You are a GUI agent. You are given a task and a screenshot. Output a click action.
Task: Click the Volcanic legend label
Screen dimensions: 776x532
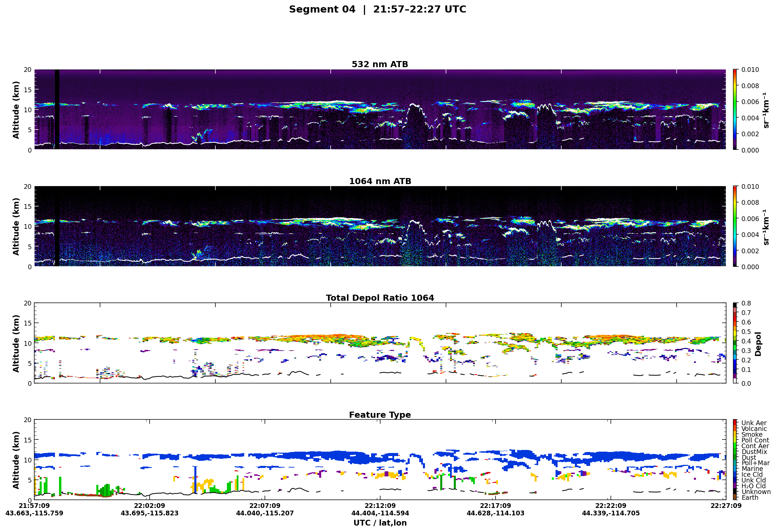tap(754, 429)
